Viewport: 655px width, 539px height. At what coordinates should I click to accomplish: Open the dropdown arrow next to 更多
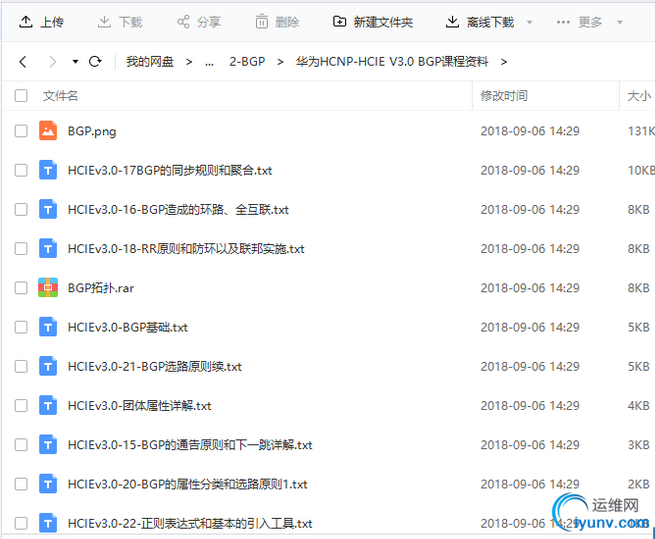tap(619, 22)
